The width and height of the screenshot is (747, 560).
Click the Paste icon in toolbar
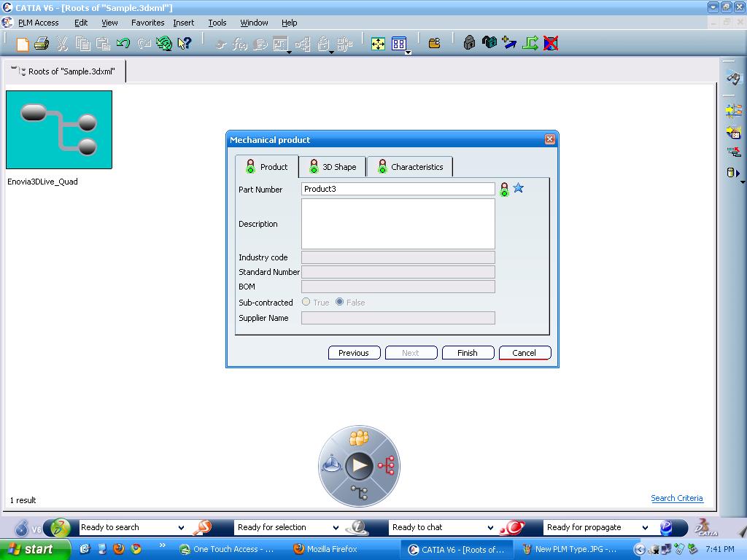103,44
